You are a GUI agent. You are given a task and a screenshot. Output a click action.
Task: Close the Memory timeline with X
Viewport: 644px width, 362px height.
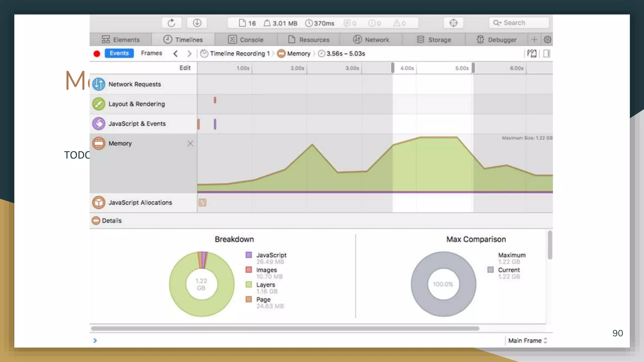tap(190, 144)
